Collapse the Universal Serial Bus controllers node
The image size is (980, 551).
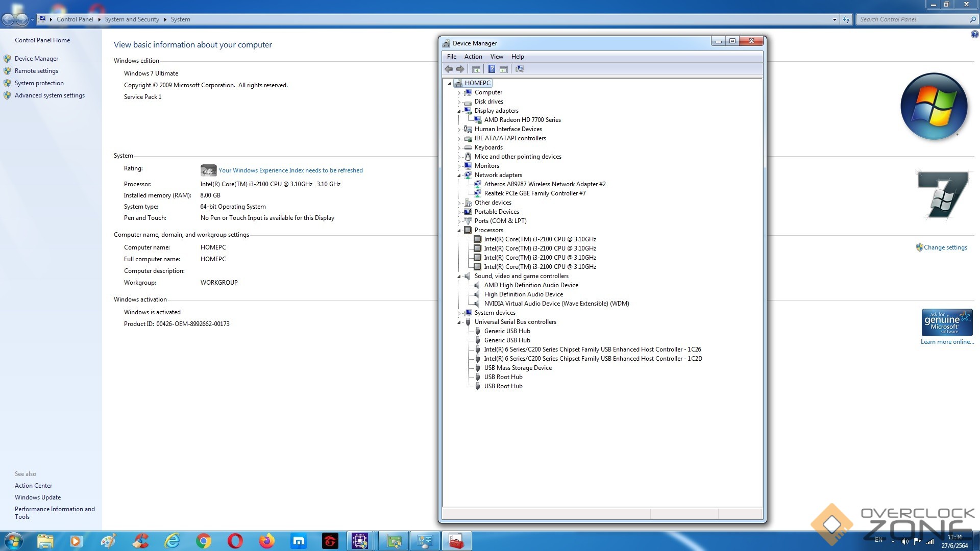tap(459, 322)
